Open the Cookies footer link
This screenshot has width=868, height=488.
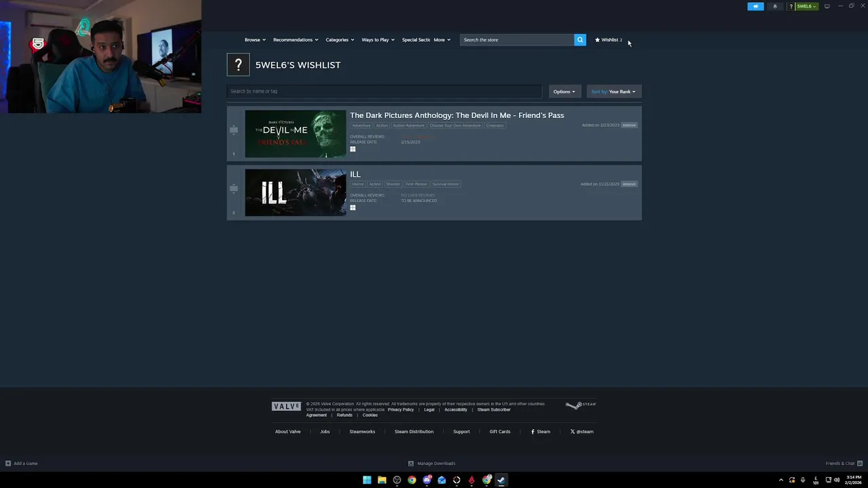pyautogui.click(x=370, y=415)
